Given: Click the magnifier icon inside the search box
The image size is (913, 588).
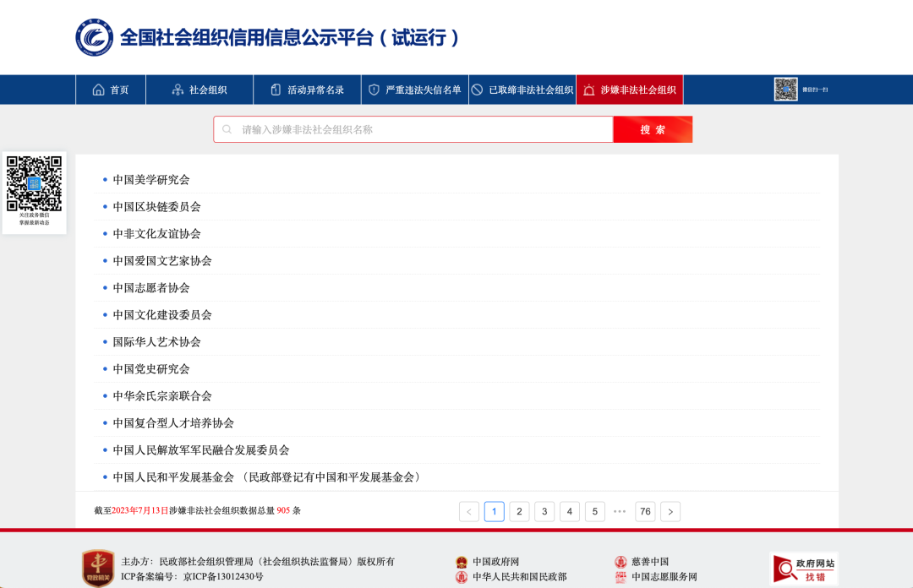Looking at the screenshot, I should 227,128.
